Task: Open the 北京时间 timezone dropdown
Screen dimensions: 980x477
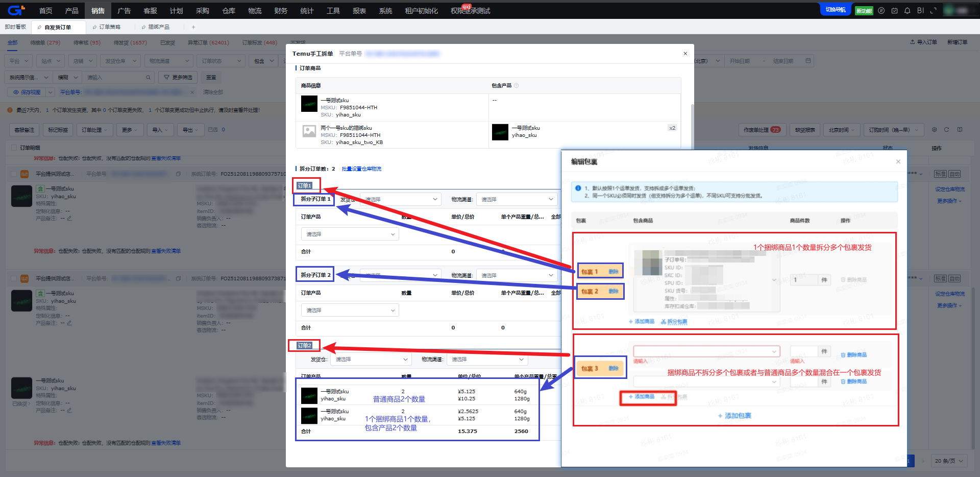Action: pos(841,130)
